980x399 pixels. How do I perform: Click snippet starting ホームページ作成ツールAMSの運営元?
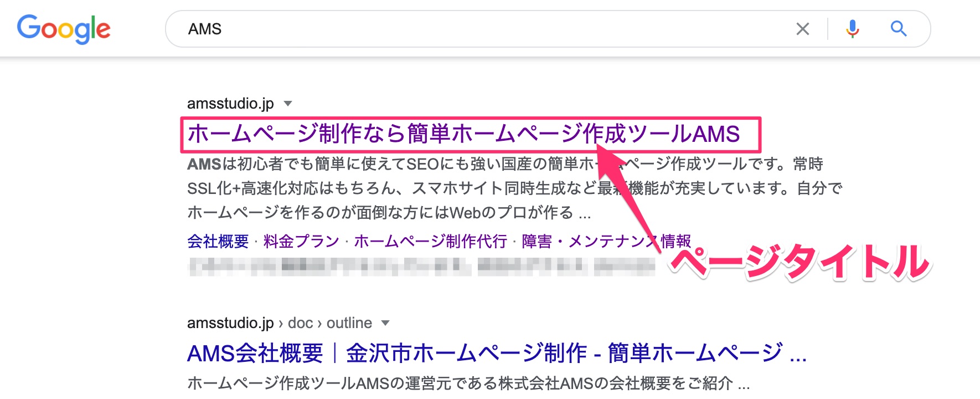coord(468,383)
